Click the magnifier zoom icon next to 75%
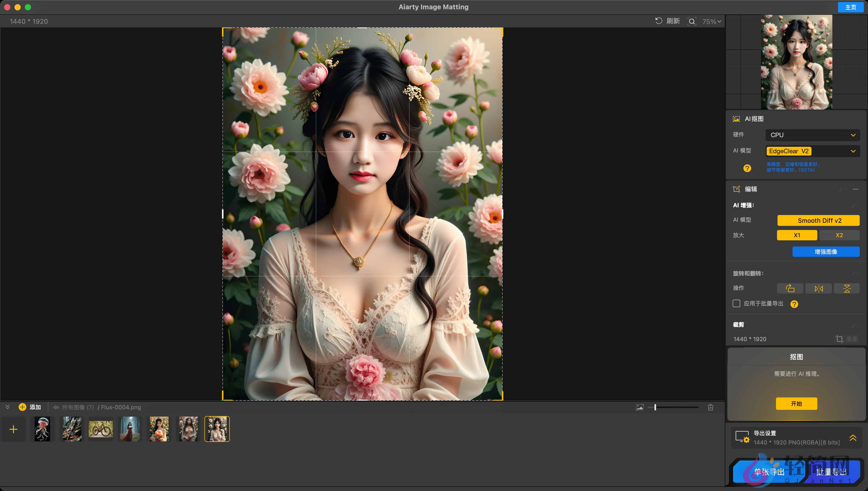868x491 pixels. [x=692, y=21]
